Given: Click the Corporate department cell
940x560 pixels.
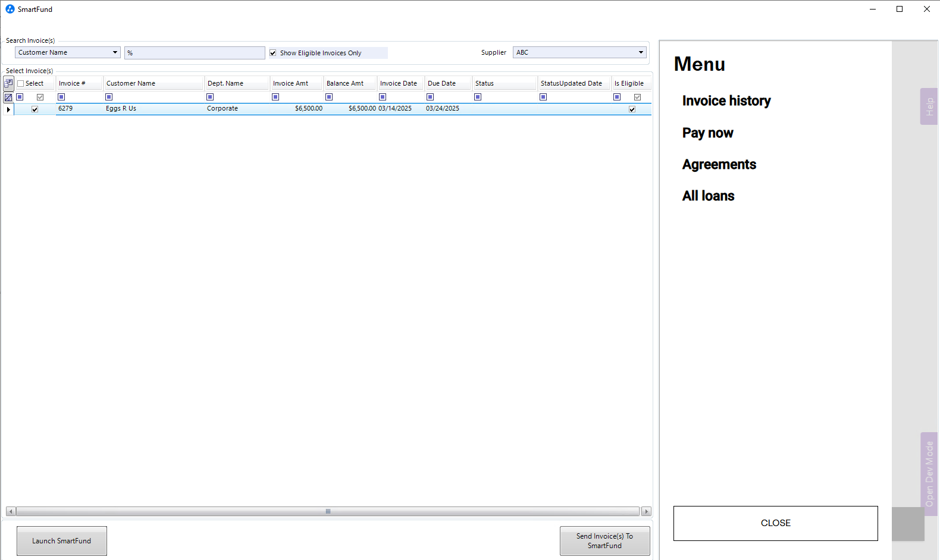Looking at the screenshot, I should click(237, 109).
